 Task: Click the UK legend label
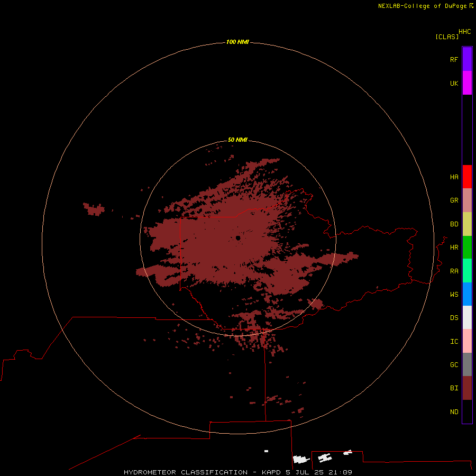point(454,83)
